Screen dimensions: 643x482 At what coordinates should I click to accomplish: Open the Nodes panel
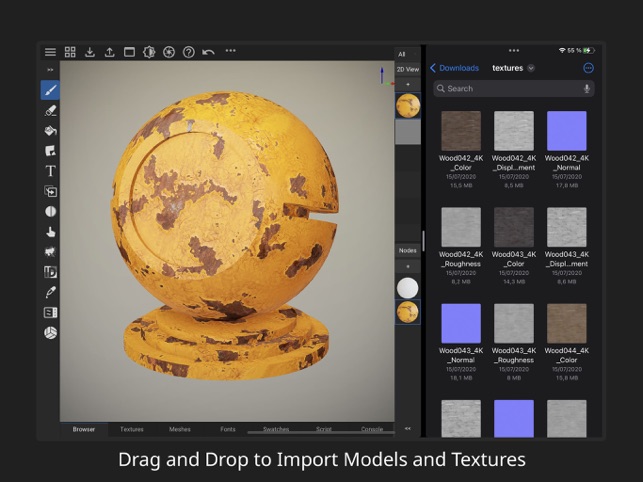point(408,250)
